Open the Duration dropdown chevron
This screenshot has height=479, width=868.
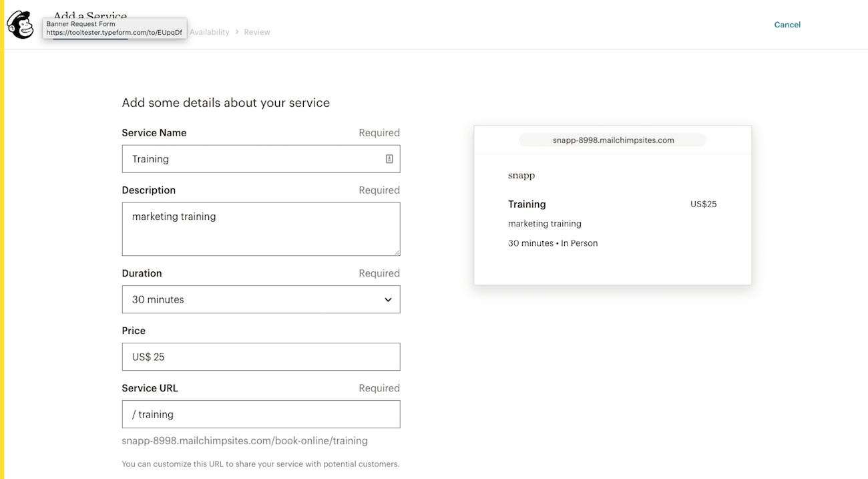[x=388, y=299]
